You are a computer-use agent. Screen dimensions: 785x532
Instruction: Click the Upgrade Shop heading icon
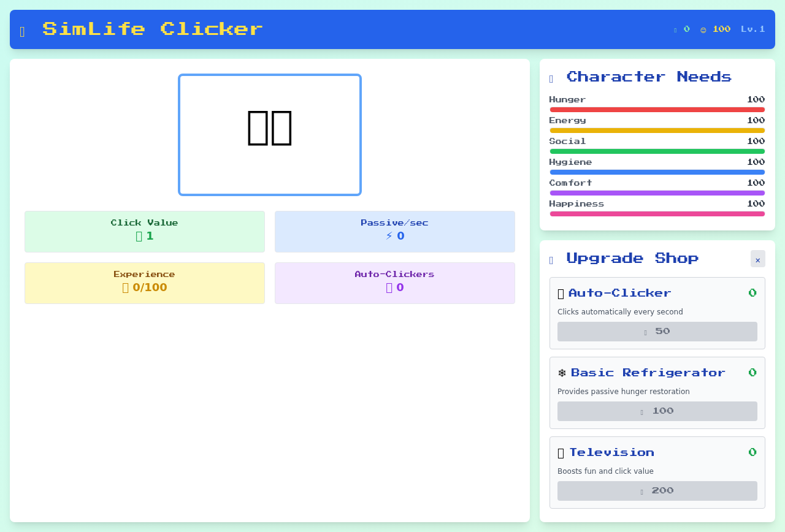(551, 260)
